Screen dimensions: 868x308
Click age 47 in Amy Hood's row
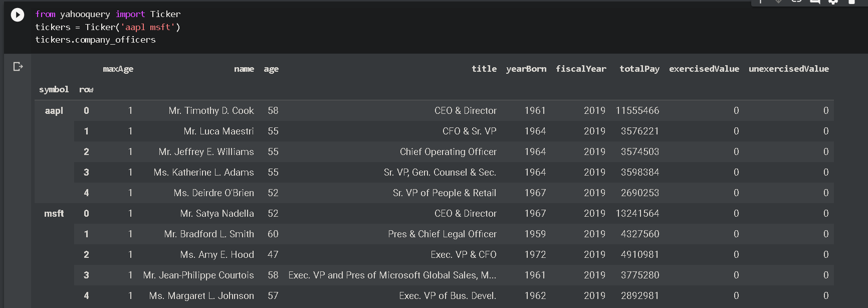tap(273, 254)
